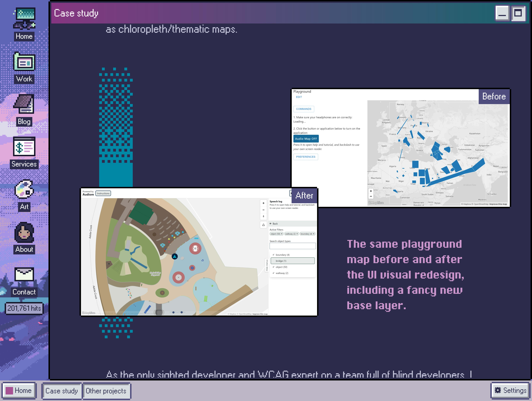Image resolution: width=532 pixels, height=401 pixels.
Task: Toggle the boundary (4) checkbox item
Action: click(x=293, y=255)
